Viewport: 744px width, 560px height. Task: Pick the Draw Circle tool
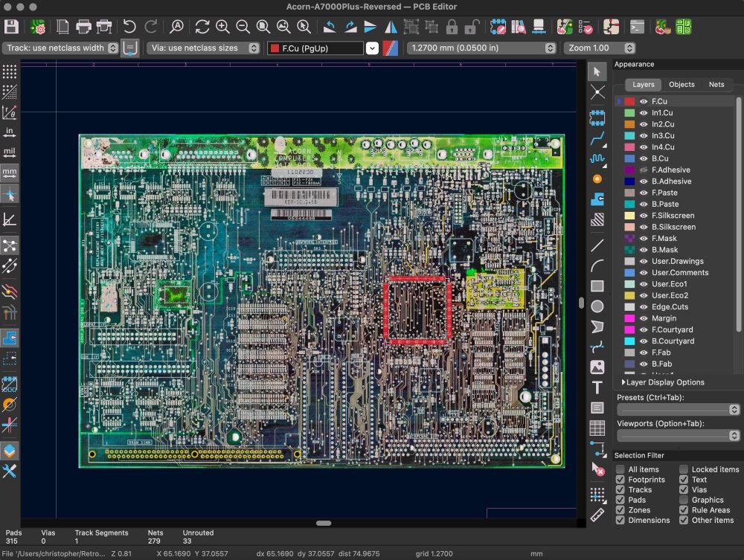[x=597, y=306]
